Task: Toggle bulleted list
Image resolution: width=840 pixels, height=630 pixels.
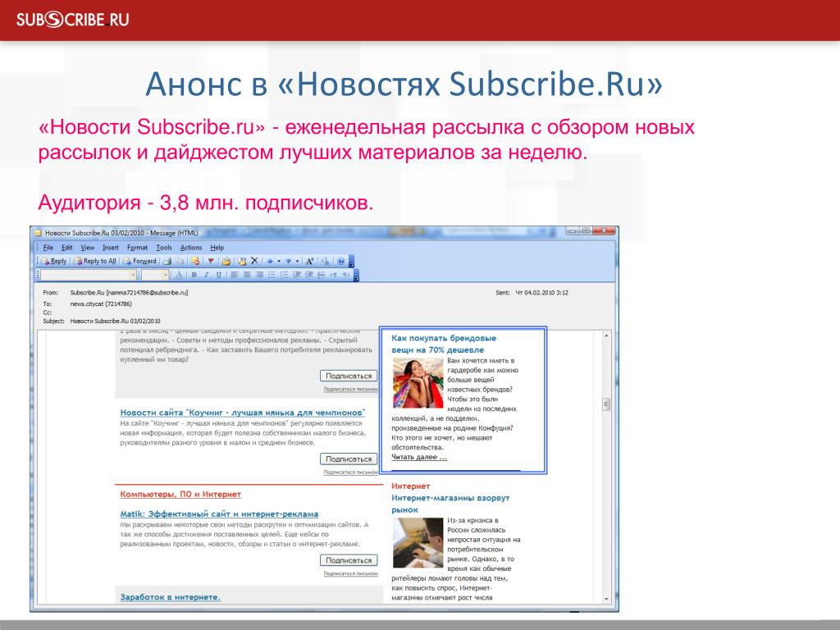Action: pos(272,275)
